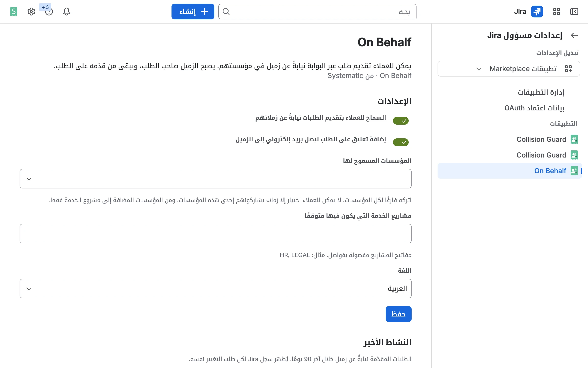The image size is (588, 368).
Task: Click the النشاط الأخير heading
Action: coord(387,342)
